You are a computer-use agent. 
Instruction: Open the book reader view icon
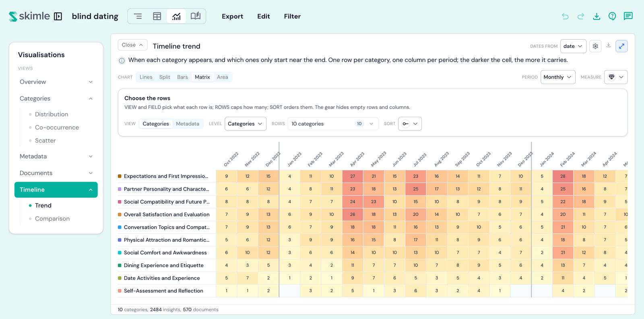point(196,16)
